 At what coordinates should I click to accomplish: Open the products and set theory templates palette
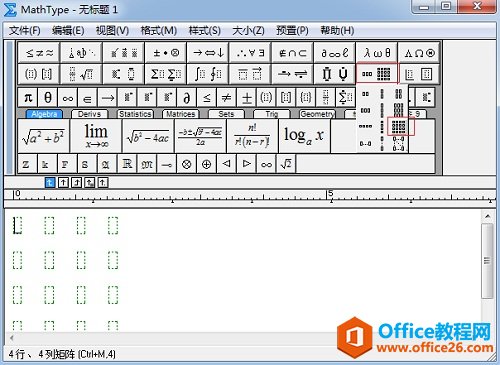point(334,74)
